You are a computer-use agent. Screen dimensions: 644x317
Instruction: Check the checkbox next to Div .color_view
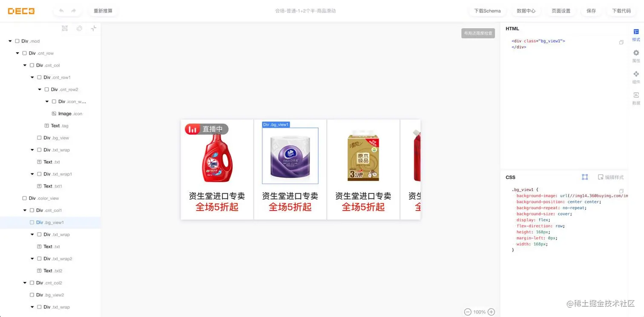click(25, 198)
